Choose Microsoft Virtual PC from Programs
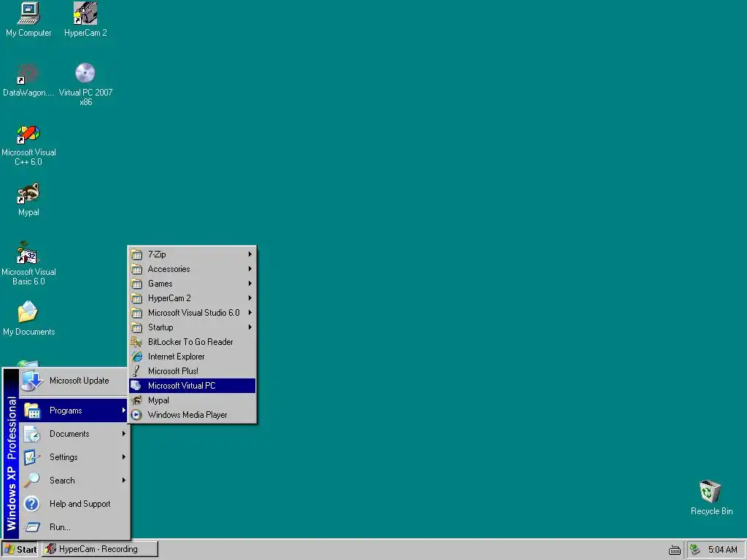This screenshot has width=747, height=560. (192, 386)
